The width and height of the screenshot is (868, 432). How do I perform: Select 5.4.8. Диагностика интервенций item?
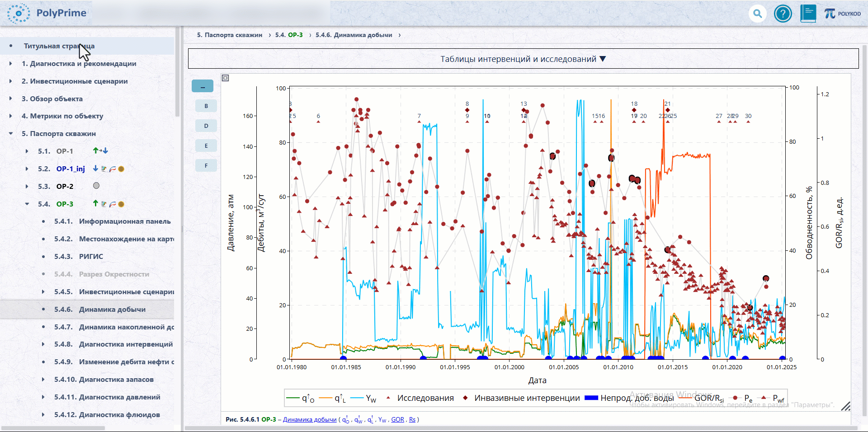point(113,344)
